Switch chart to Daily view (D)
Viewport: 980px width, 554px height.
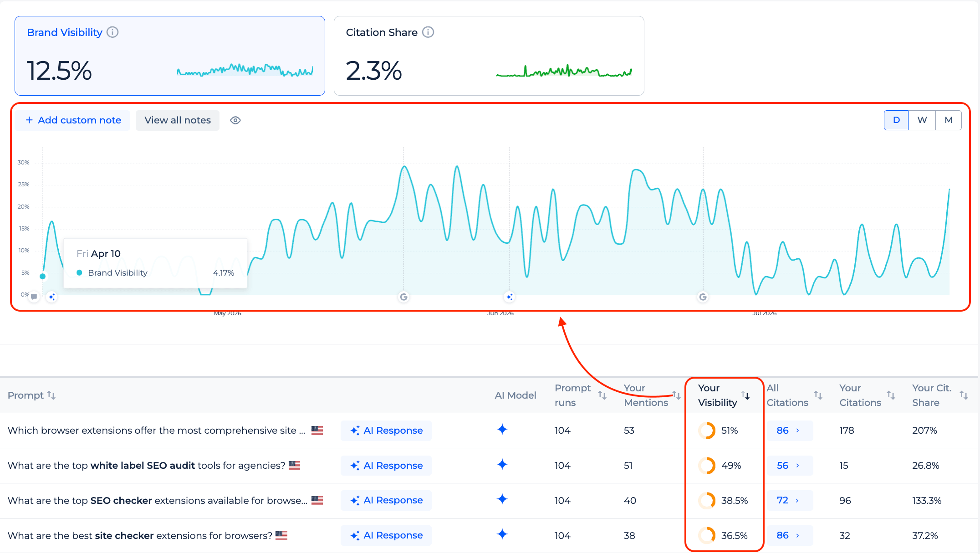tap(896, 120)
